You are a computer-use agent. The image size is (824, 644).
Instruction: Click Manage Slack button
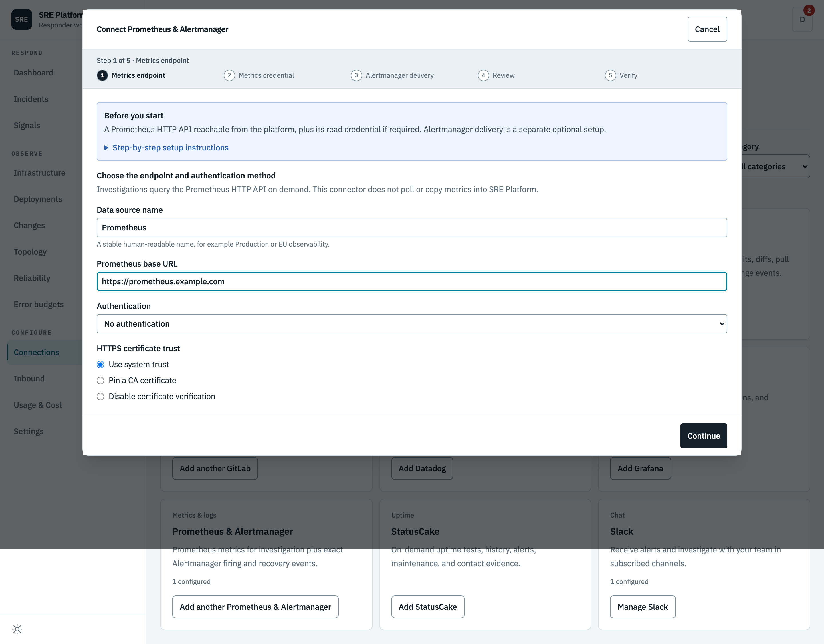click(x=643, y=607)
